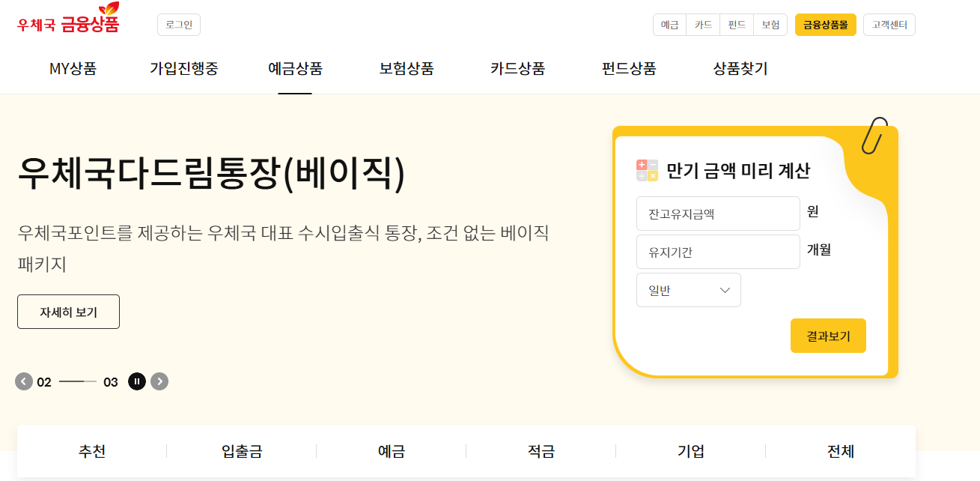Advance to the next banner slide
Viewport: 980px width, 481px height.
159,381
